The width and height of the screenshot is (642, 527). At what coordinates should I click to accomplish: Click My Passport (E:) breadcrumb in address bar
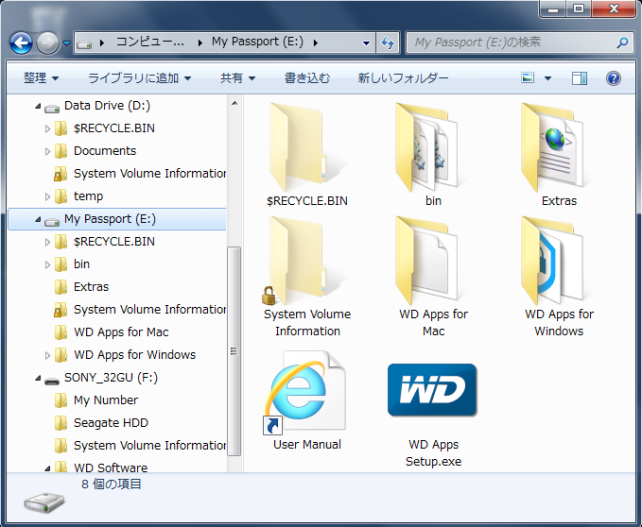[x=258, y=42]
